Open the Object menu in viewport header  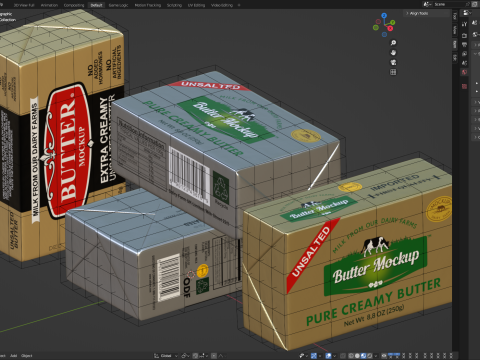tap(27, 356)
